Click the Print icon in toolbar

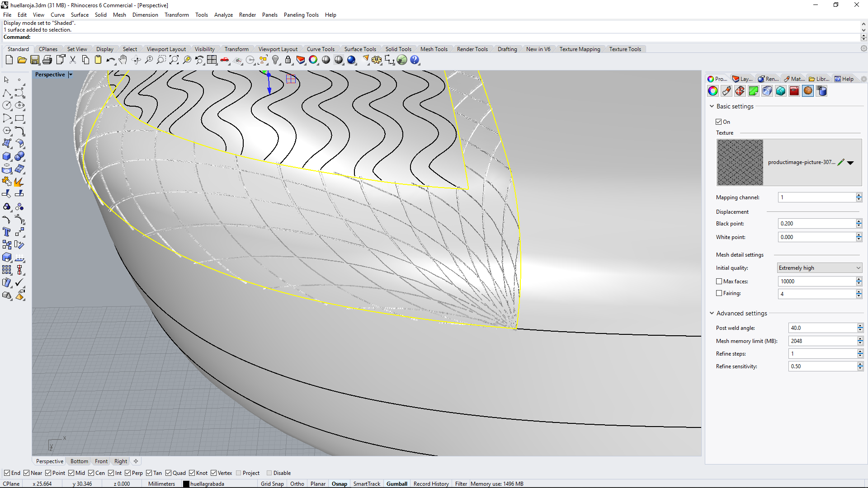coord(47,60)
